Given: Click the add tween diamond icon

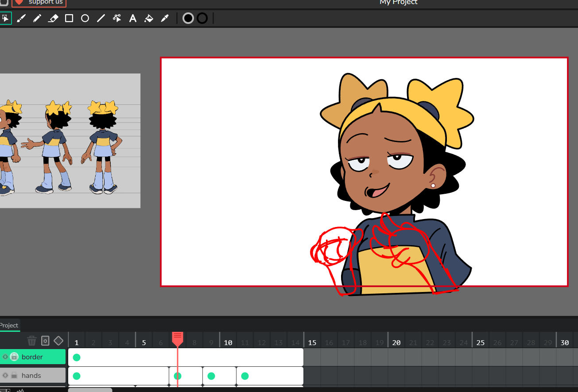Looking at the screenshot, I should 58,341.
